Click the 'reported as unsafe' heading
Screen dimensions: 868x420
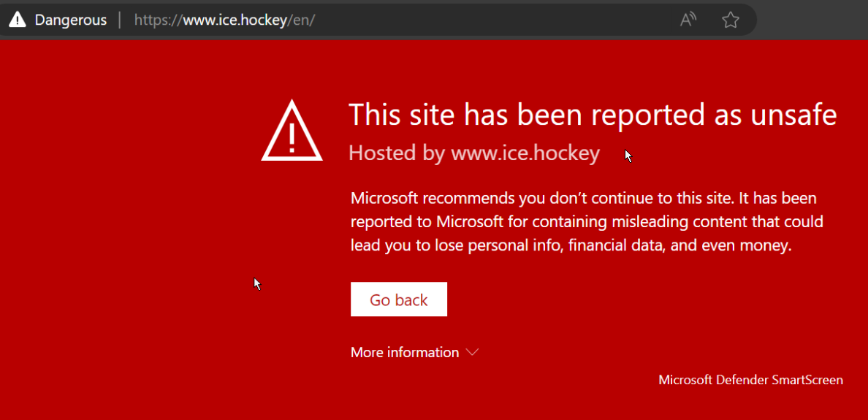pyautogui.click(x=592, y=115)
